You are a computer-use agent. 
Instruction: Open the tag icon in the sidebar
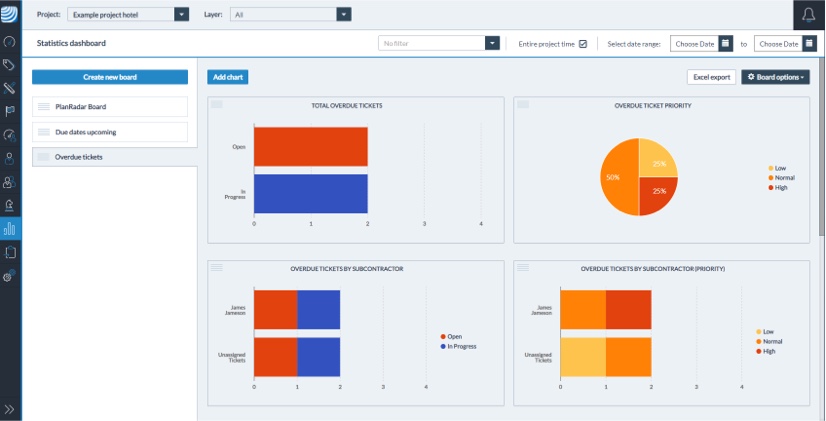click(x=10, y=65)
